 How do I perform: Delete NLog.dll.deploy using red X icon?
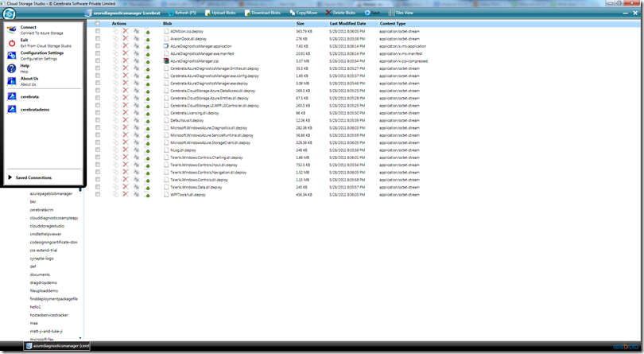tap(126, 150)
